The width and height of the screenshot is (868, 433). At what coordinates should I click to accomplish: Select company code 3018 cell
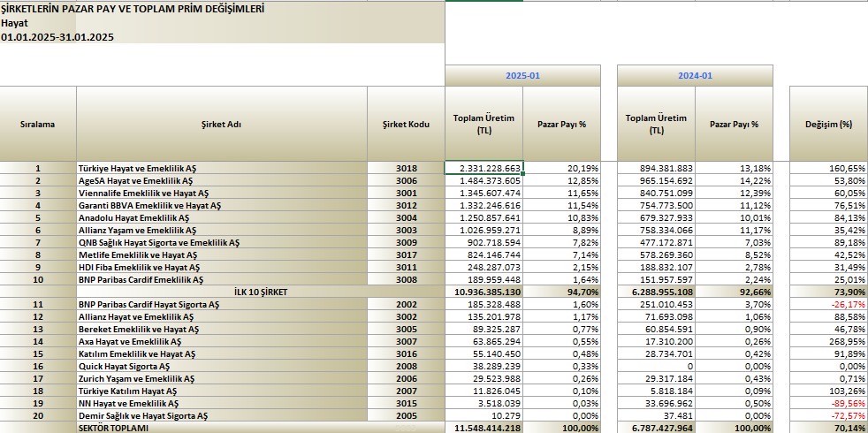pyautogui.click(x=406, y=168)
